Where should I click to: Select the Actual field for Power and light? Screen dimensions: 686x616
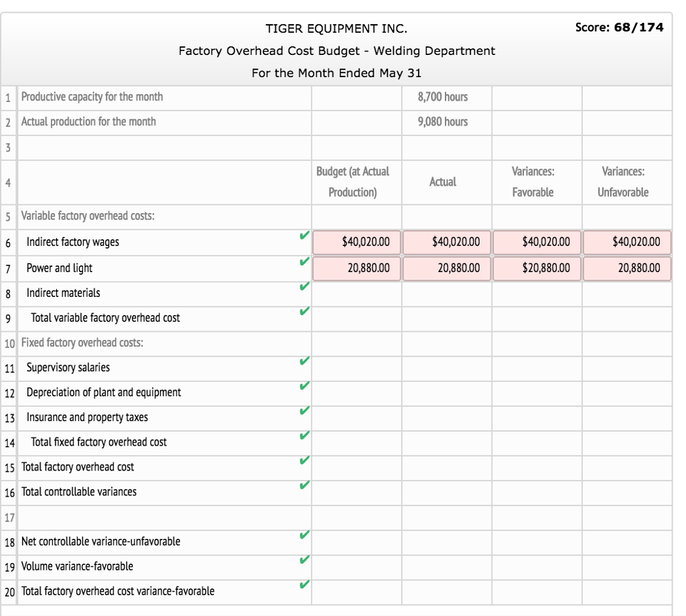click(447, 268)
